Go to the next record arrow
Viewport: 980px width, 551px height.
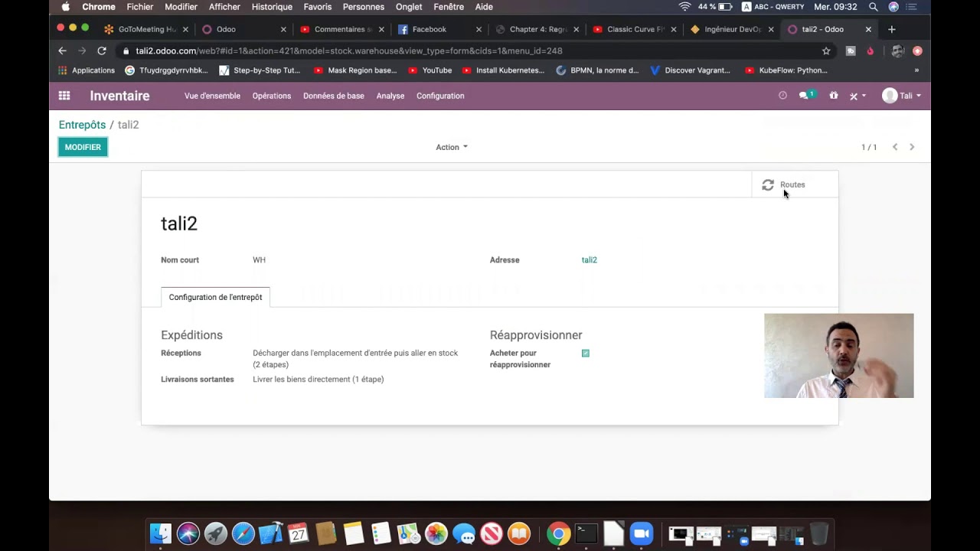tap(912, 147)
